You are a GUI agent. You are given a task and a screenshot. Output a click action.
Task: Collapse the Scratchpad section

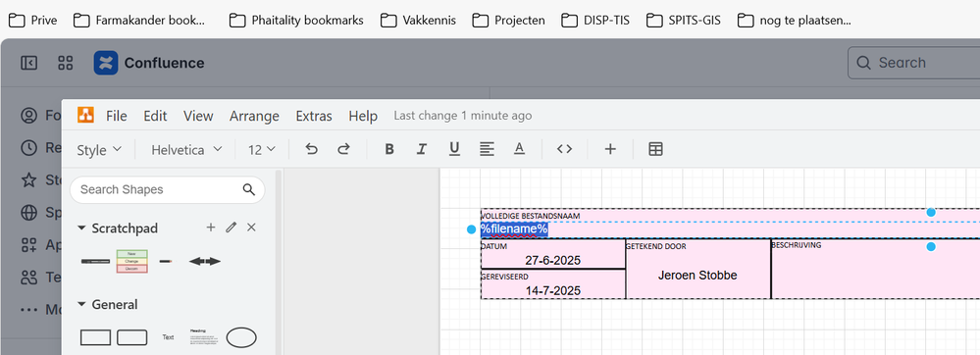(81, 228)
